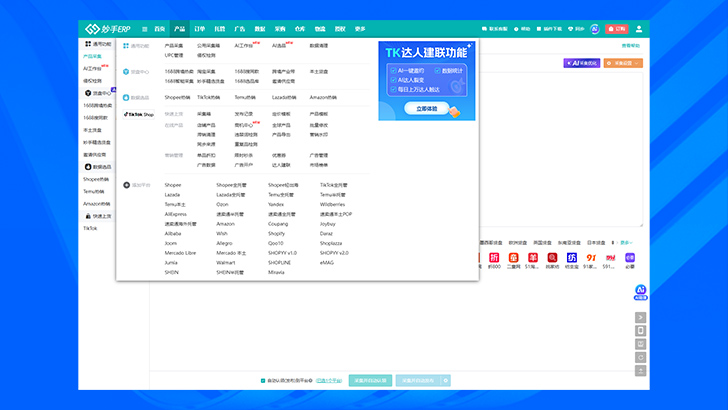Open the 广告 top navigation tab
728x410 pixels.
coord(240,29)
